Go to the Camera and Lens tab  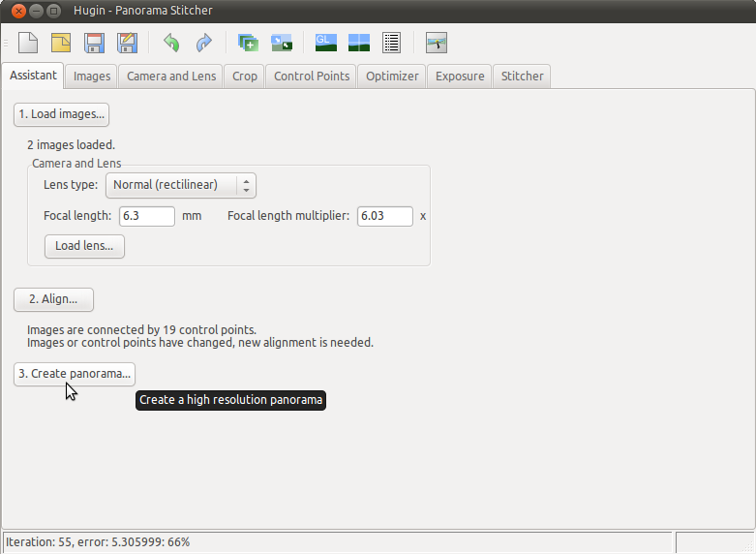[x=171, y=77]
